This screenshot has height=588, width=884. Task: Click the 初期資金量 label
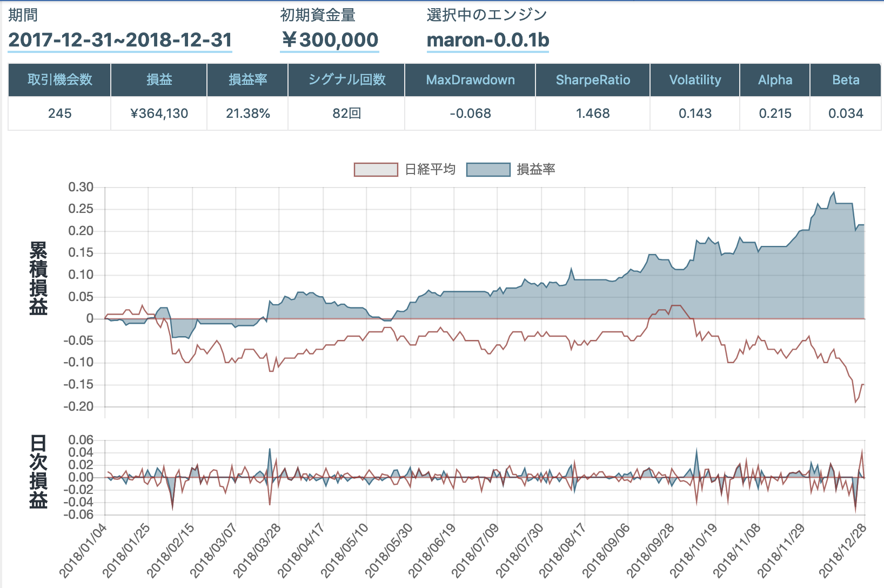[x=318, y=15]
